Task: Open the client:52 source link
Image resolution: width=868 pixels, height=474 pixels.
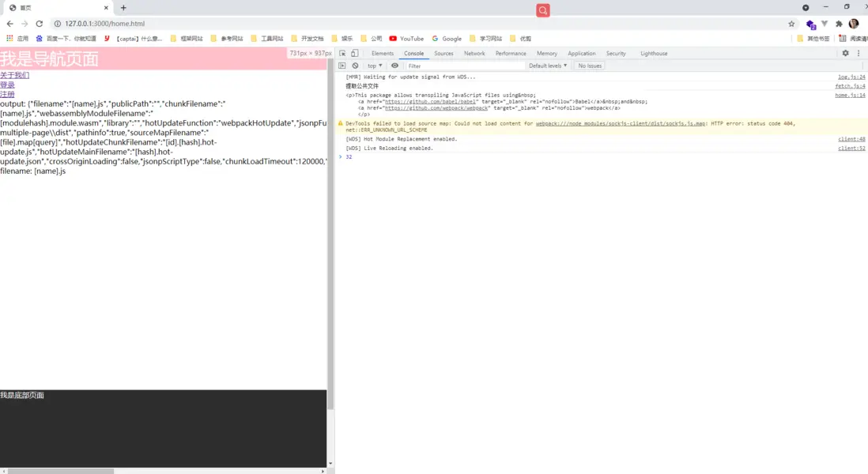Action: pos(851,149)
